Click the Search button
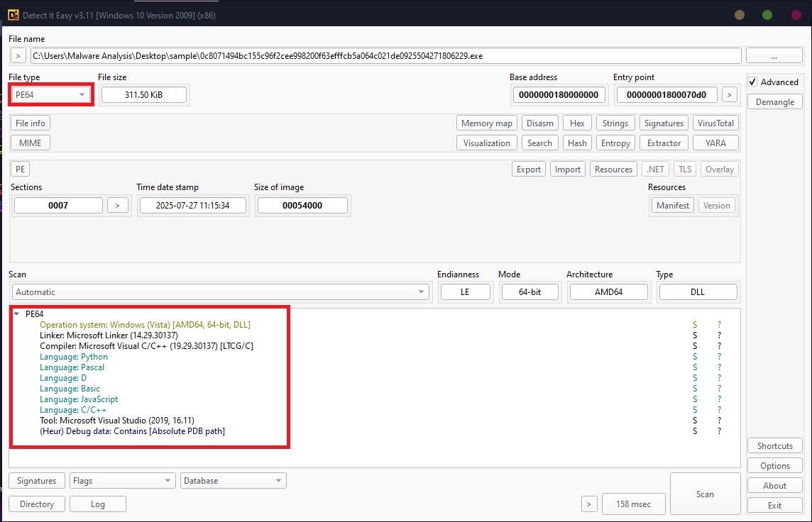The height and width of the screenshot is (522, 812). 539,143
